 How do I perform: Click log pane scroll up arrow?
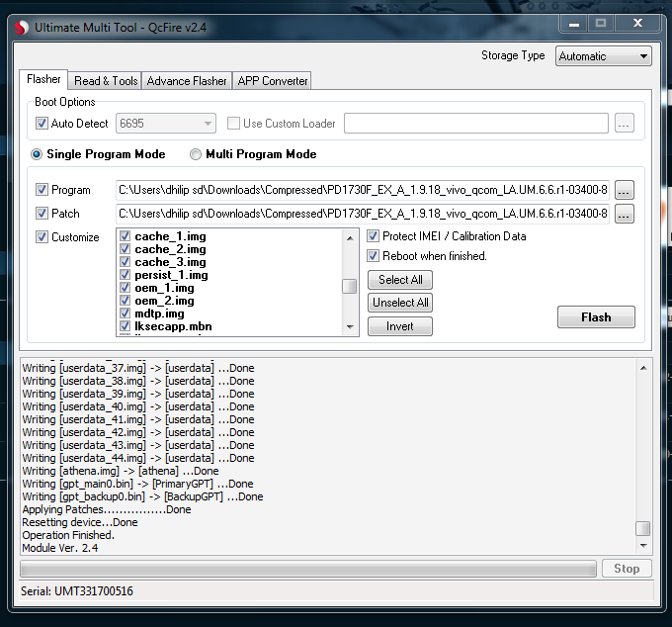[643, 368]
